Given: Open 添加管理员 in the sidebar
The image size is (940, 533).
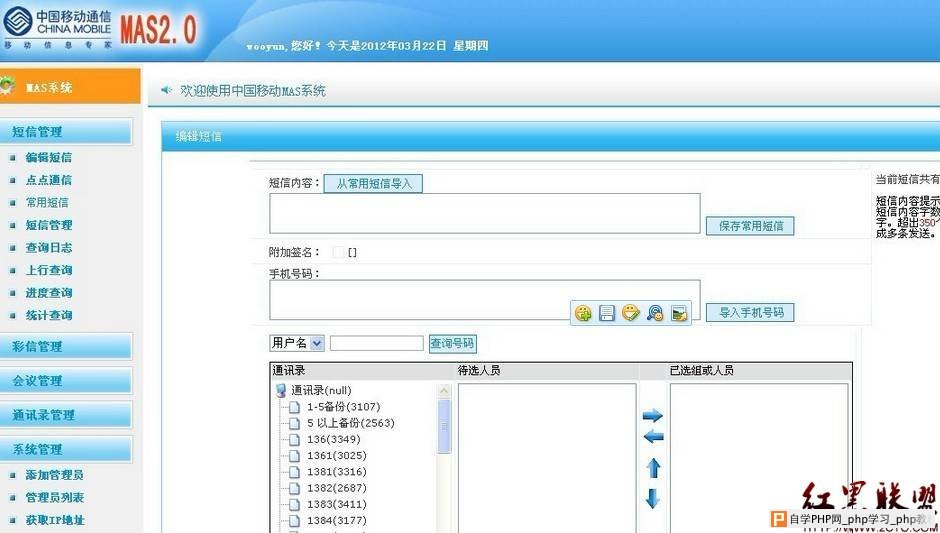Looking at the screenshot, I should click(x=55, y=475).
